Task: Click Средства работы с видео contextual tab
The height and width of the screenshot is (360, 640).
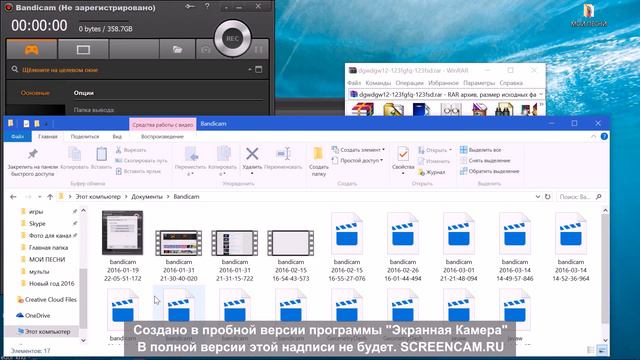Action: [162, 124]
